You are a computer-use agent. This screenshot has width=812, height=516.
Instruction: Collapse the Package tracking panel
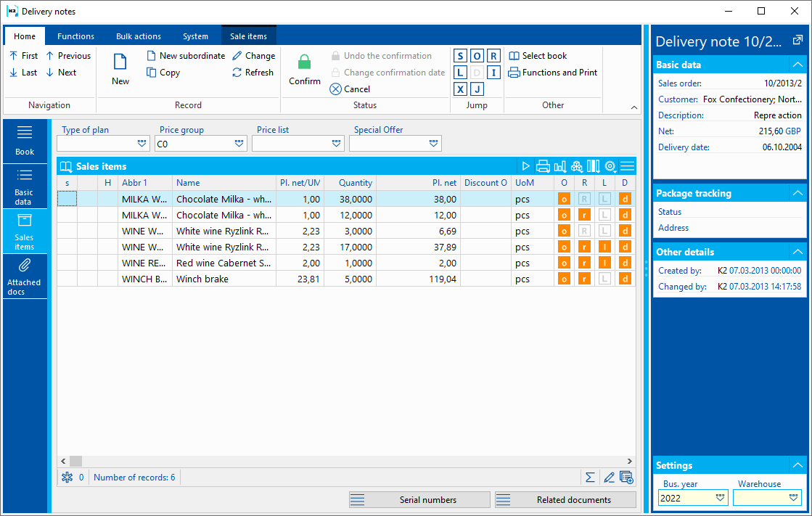coord(797,193)
